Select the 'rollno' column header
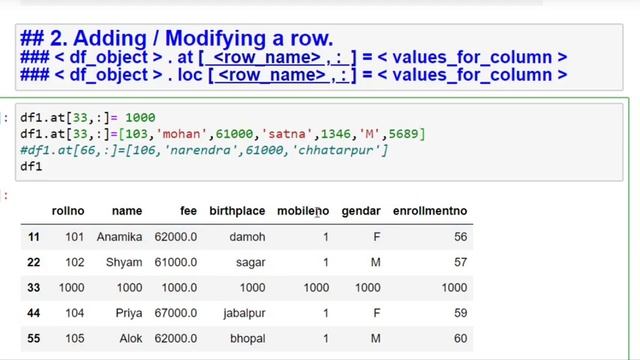Viewport: 640px width, 360px height. 68,211
